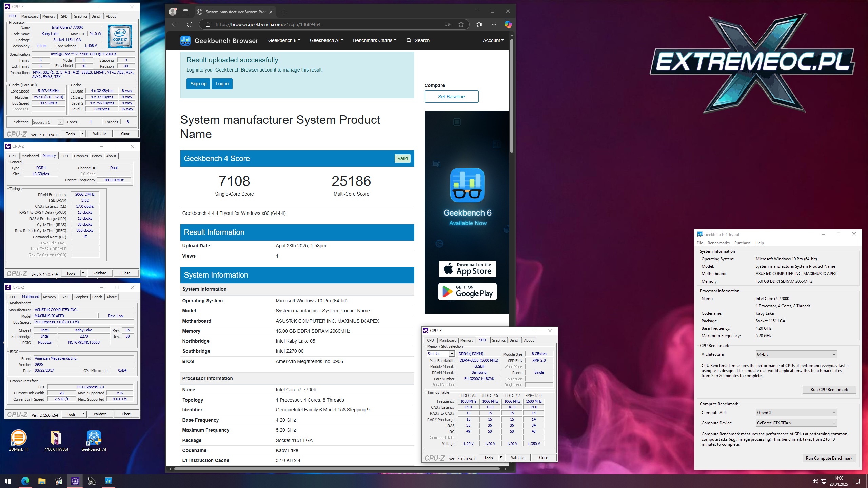Click the Intel Core i7 logo in CPU-Z
The width and height of the screenshot is (868, 488).
[120, 37]
